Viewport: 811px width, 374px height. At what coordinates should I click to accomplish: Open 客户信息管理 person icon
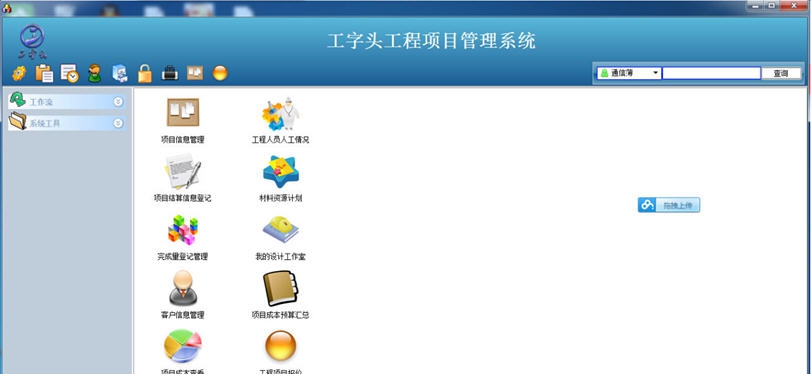183,288
